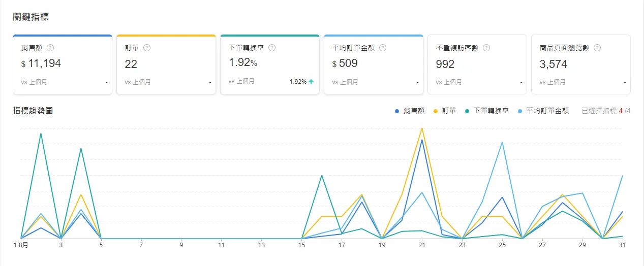This screenshot has height=266, width=644.
Task: Hide the 平均訂單金額 legend series
Action: (x=543, y=111)
